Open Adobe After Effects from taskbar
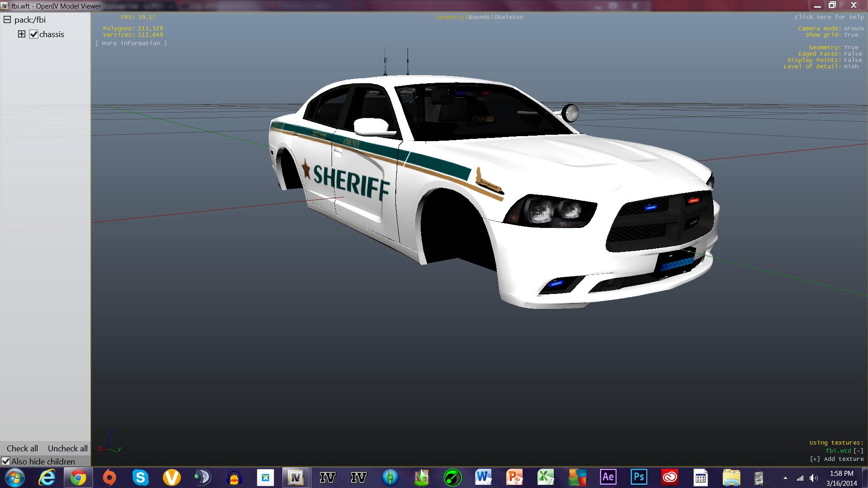Viewport: 868px width, 488px height. (608, 477)
